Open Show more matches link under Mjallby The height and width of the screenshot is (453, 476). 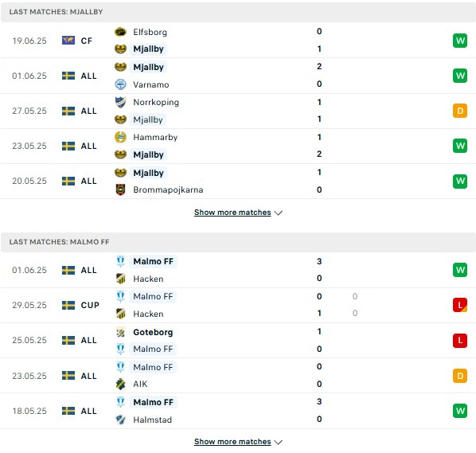[x=232, y=213]
